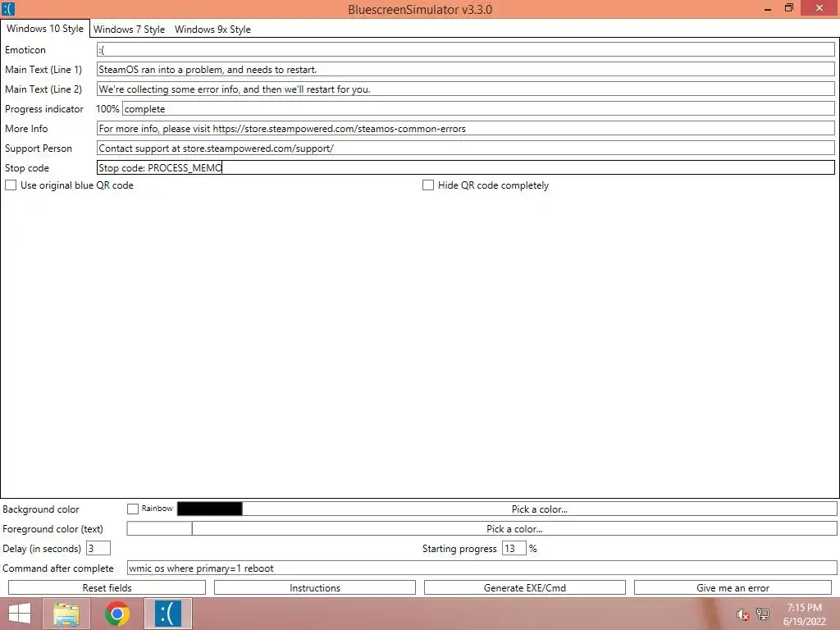This screenshot has height=630, width=840.
Task: Click the Command after complete field
Action: point(482,568)
